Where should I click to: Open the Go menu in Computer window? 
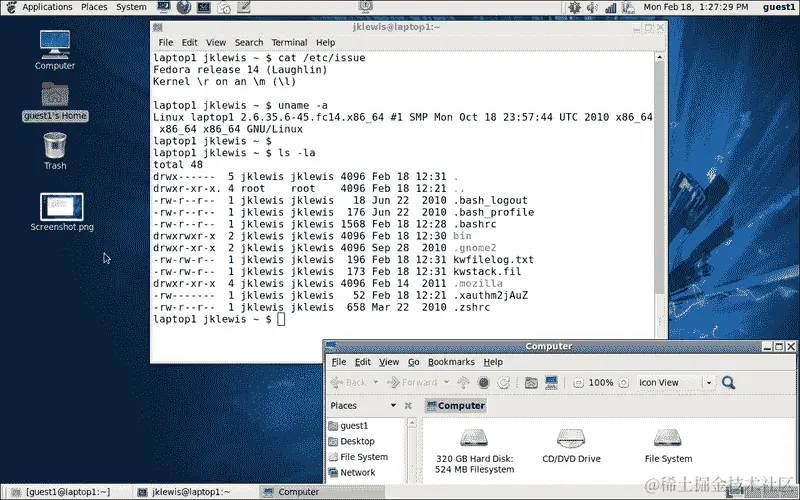[413, 362]
